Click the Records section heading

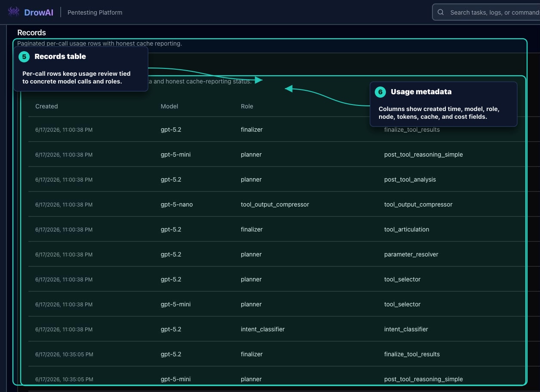[x=31, y=33]
